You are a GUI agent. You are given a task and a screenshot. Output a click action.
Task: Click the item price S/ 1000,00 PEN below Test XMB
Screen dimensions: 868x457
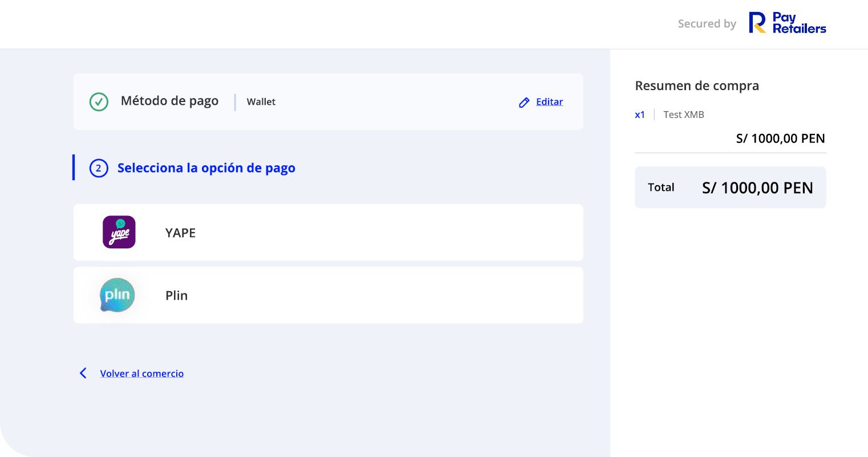[781, 138]
